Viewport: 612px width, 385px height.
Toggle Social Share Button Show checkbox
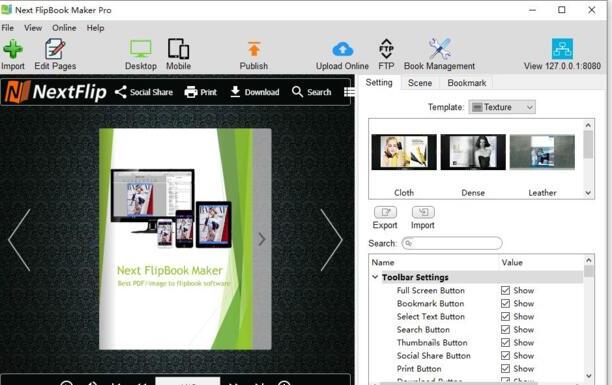(505, 355)
